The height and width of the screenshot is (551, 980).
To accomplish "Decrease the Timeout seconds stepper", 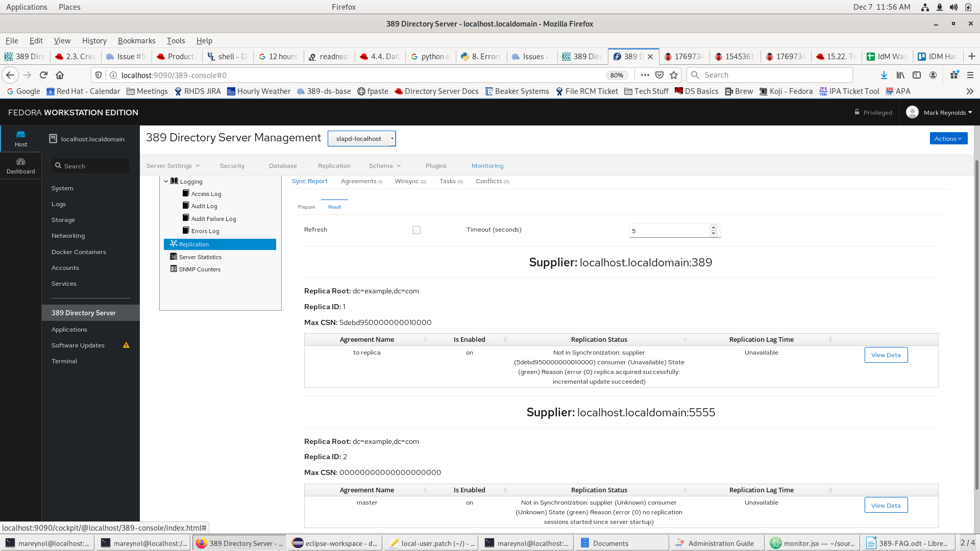I will (x=714, y=234).
